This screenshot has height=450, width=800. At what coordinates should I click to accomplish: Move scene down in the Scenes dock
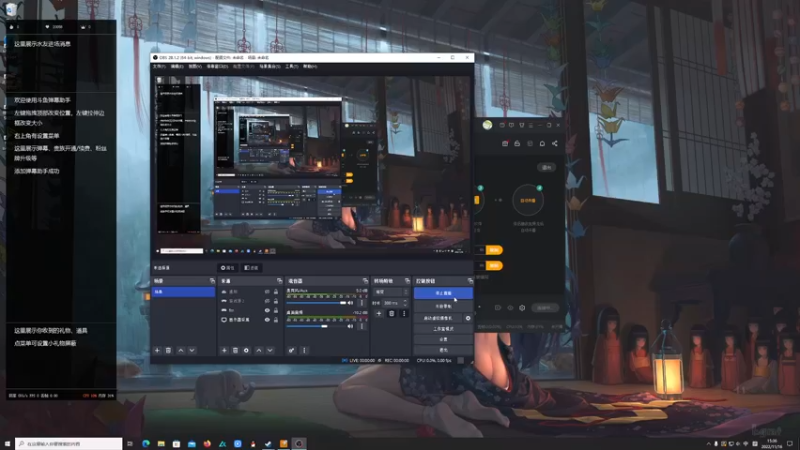pos(192,351)
